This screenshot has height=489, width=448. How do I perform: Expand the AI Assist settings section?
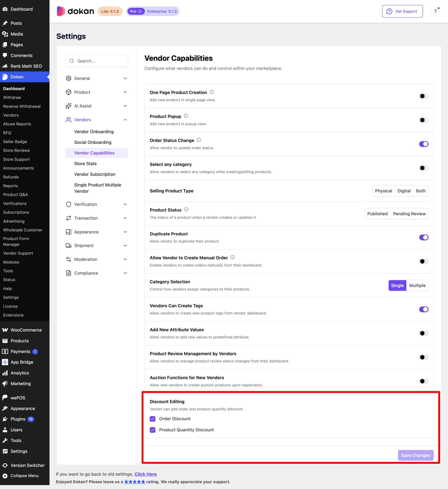click(97, 106)
